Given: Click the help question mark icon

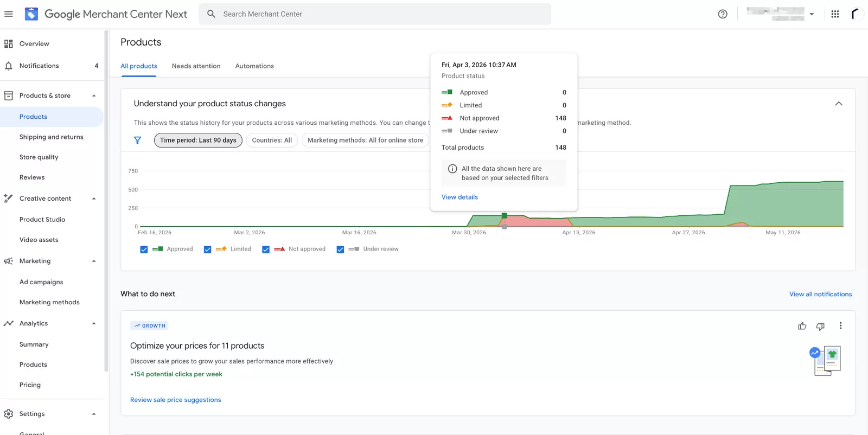Looking at the screenshot, I should point(723,14).
